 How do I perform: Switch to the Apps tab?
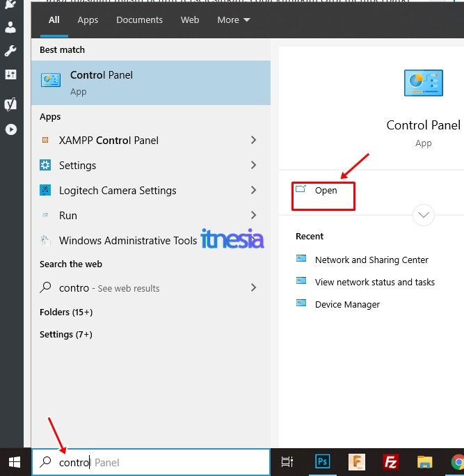(x=88, y=20)
